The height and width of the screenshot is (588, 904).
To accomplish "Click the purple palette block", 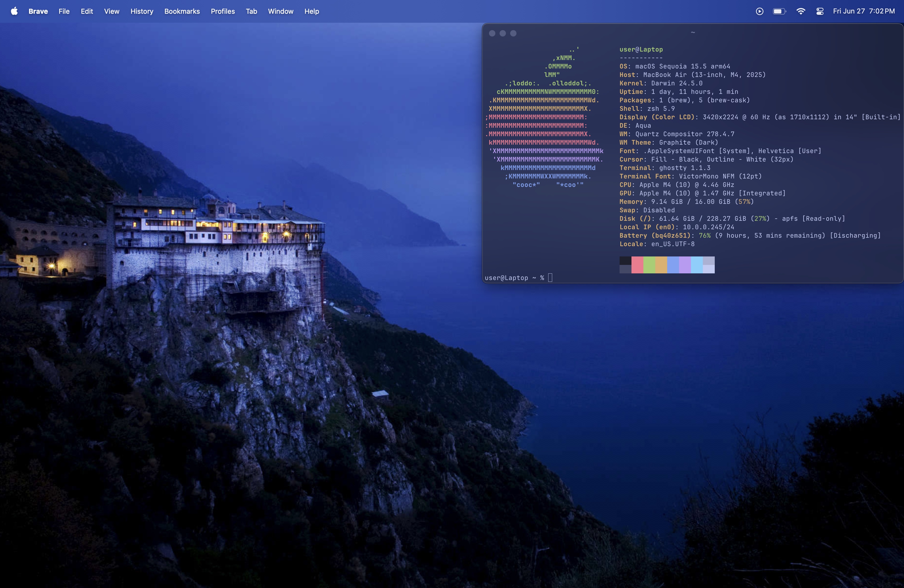I will [685, 265].
